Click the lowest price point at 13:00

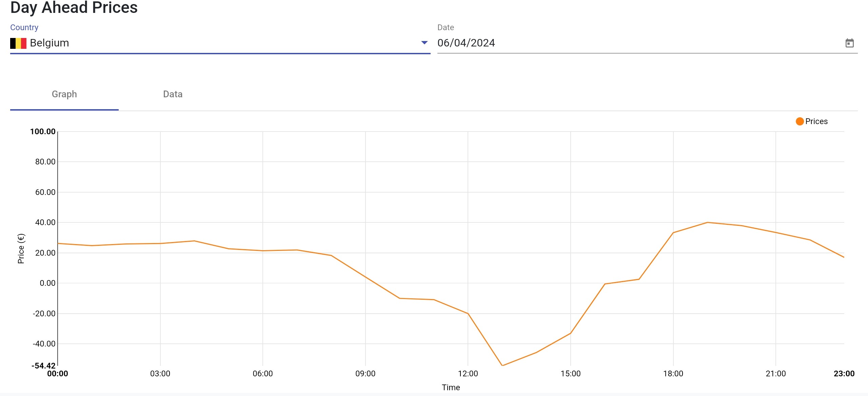point(502,365)
